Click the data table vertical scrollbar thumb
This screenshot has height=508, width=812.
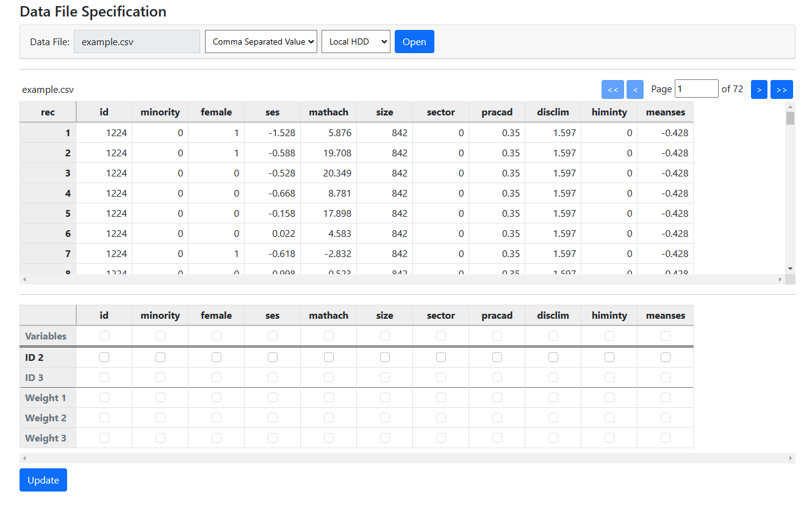(790, 118)
